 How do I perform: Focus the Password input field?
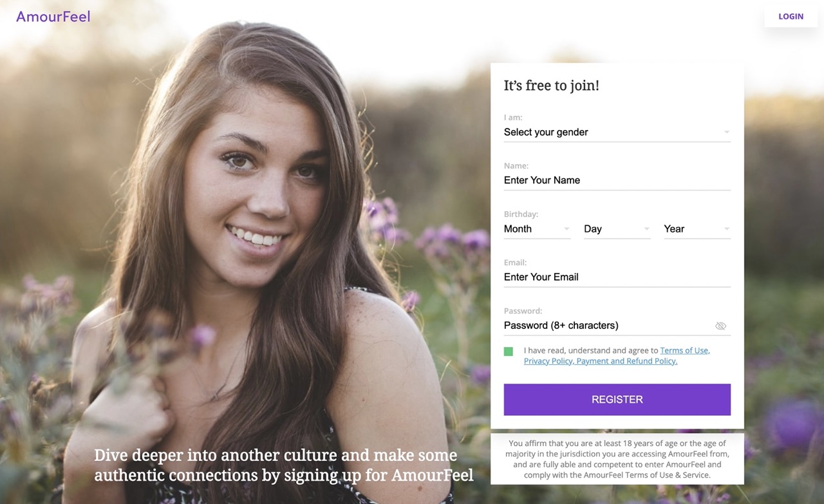tap(605, 325)
